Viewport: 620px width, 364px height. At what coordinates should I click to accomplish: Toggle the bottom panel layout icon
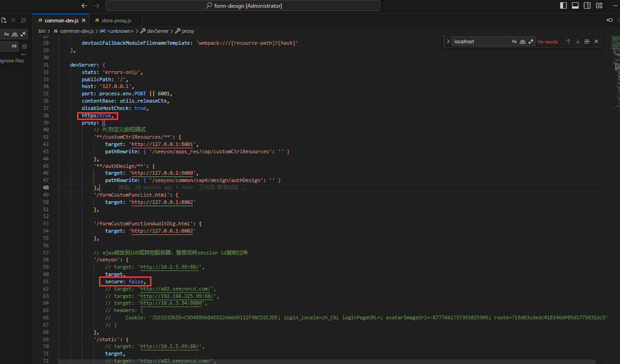[575, 5]
